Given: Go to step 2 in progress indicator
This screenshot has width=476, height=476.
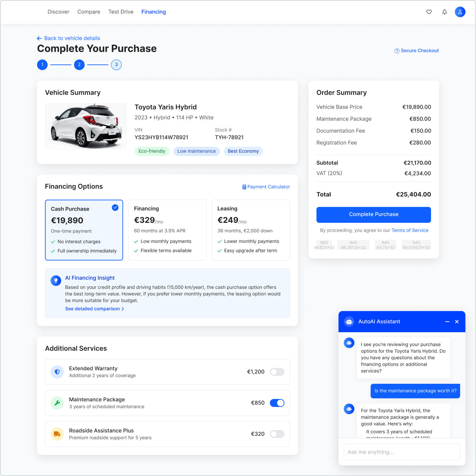Looking at the screenshot, I should [79, 65].
